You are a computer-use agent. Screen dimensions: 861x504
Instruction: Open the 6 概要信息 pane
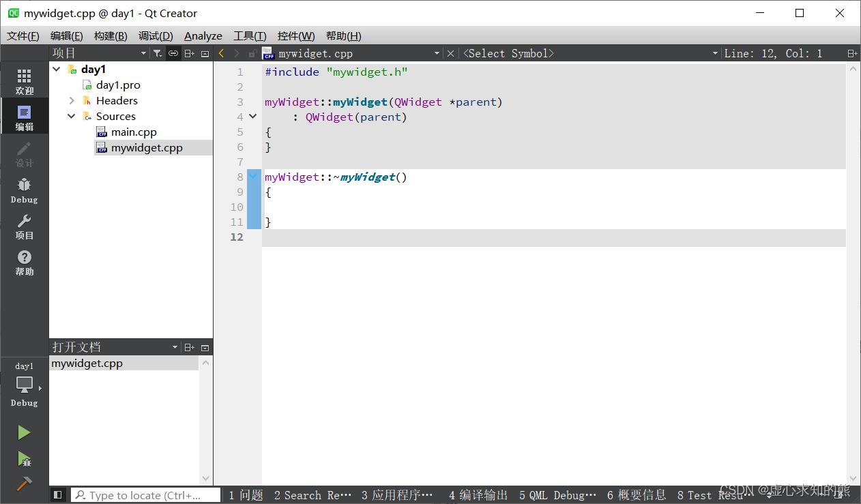(637, 495)
